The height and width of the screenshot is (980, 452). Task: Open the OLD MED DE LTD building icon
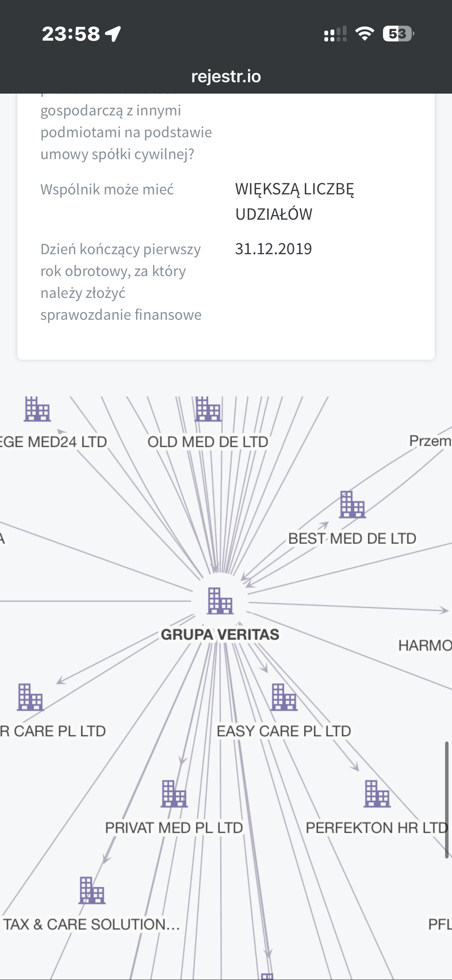[208, 409]
